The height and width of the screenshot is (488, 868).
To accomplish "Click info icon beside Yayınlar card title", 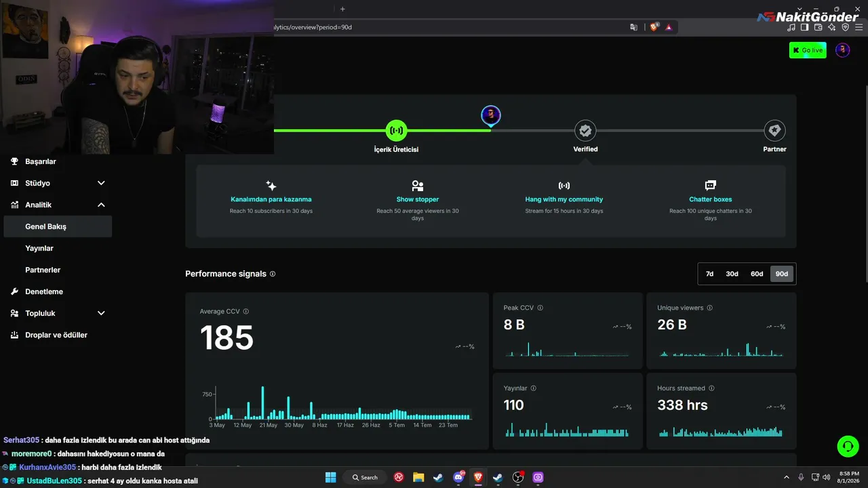I will tap(534, 388).
